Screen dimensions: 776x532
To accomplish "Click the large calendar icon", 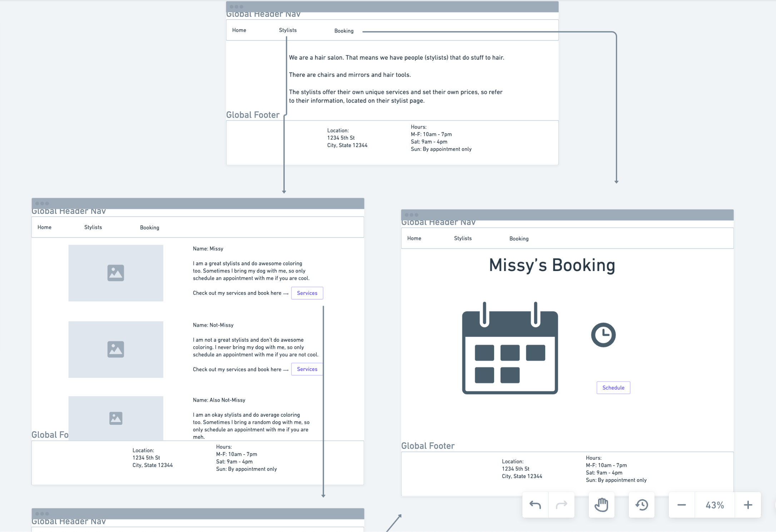I will 510,348.
